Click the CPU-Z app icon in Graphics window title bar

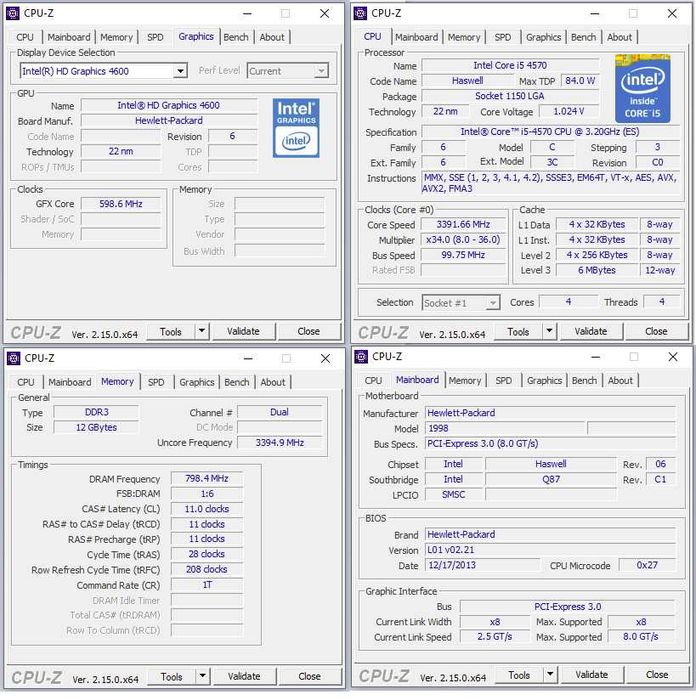tap(12, 13)
